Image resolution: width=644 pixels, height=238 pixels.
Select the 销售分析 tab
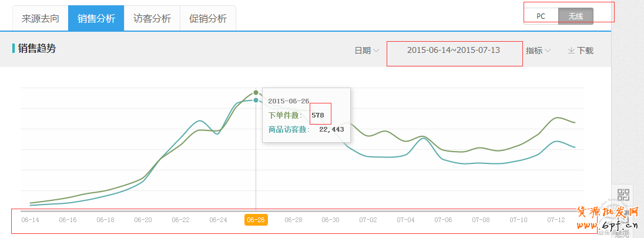point(96,18)
